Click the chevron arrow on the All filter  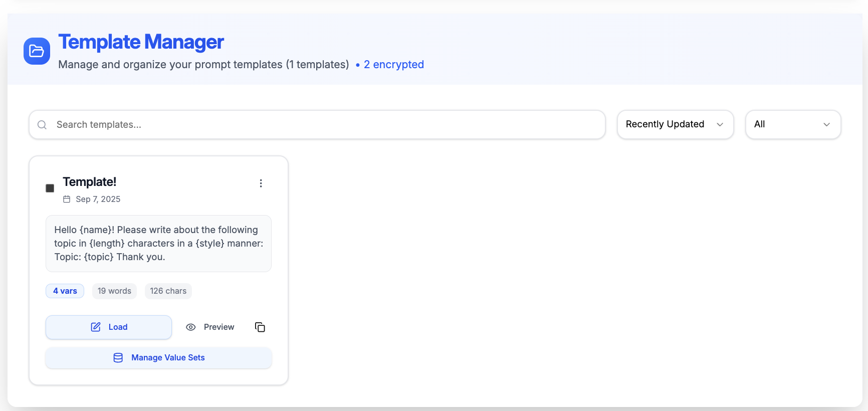click(826, 125)
